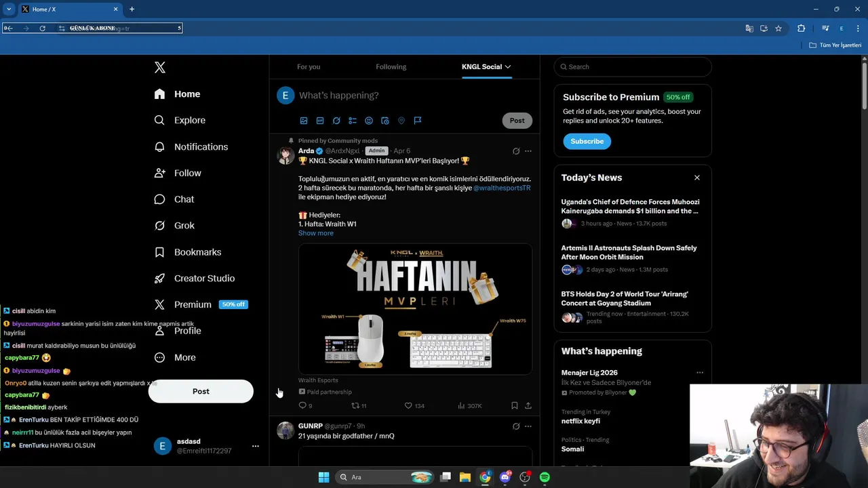Switch to the For you tab
This screenshot has height=488, width=868.
tap(309, 66)
